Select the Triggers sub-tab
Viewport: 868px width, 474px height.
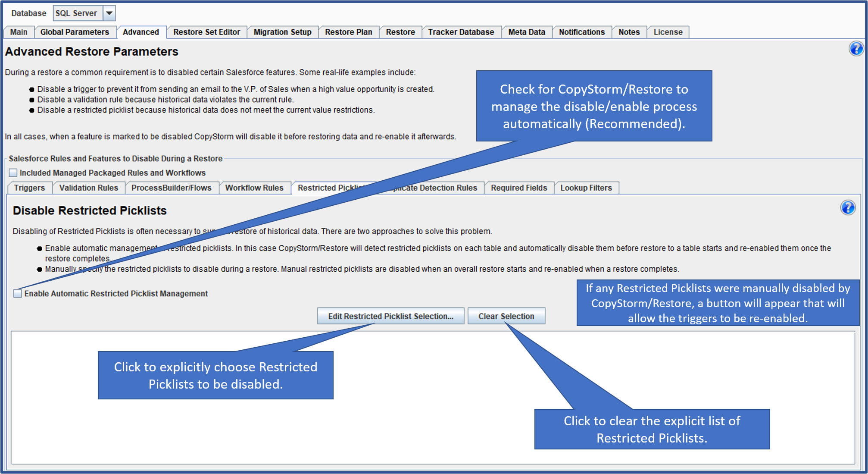pyautogui.click(x=29, y=188)
